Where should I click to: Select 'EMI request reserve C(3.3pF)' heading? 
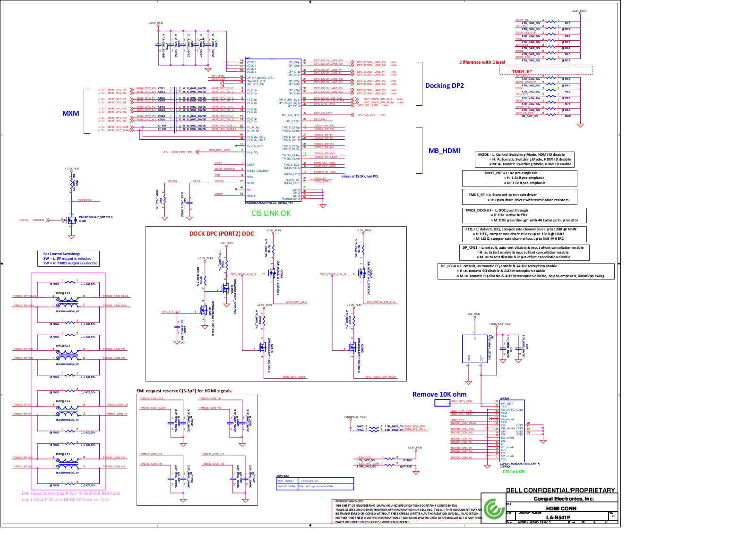184,391
